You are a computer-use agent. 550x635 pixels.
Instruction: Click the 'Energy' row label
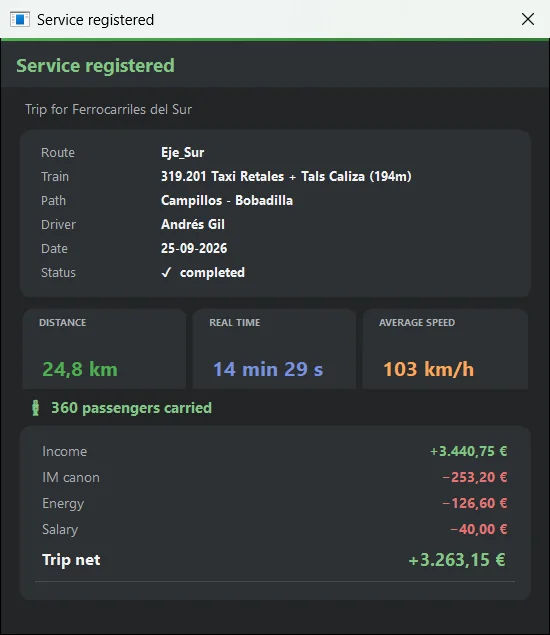[63, 503]
